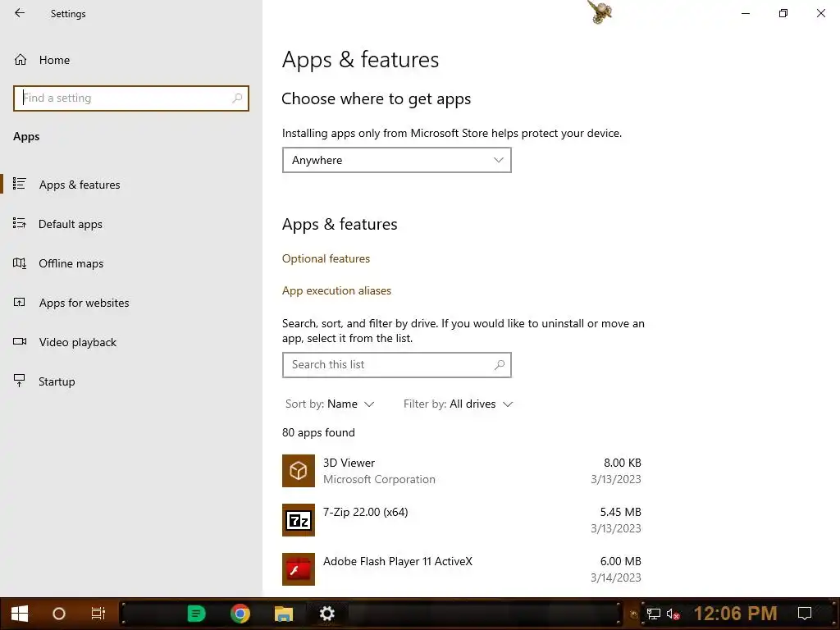Launch Google Chrome from taskbar
840x630 pixels.
coord(240,614)
